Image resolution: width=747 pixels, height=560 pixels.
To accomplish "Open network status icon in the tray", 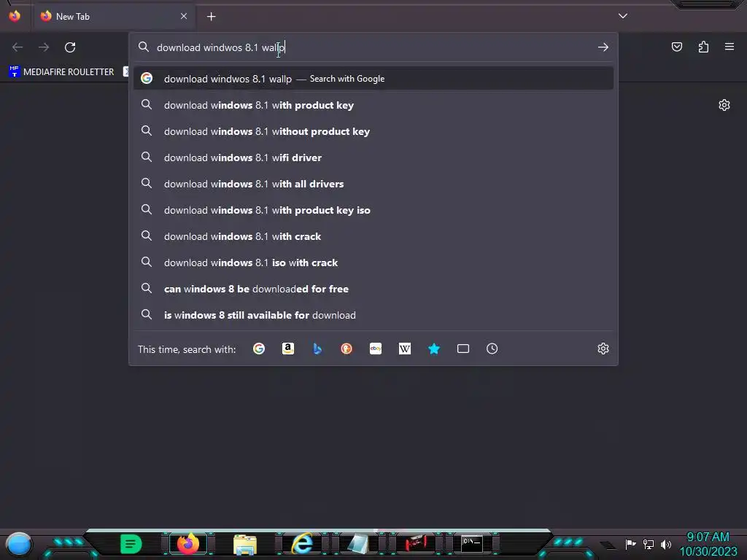I will [649, 544].
